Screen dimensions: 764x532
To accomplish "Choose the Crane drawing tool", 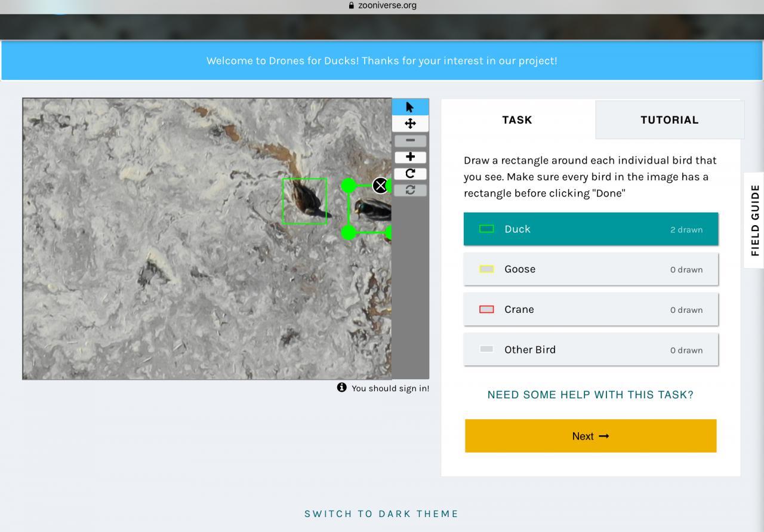I will [591, 309].
